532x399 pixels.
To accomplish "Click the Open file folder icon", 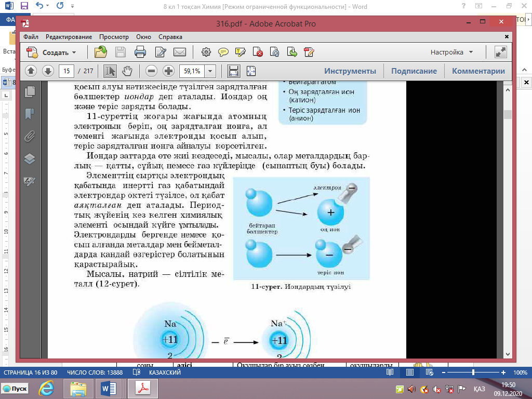I will coord(101,52).
